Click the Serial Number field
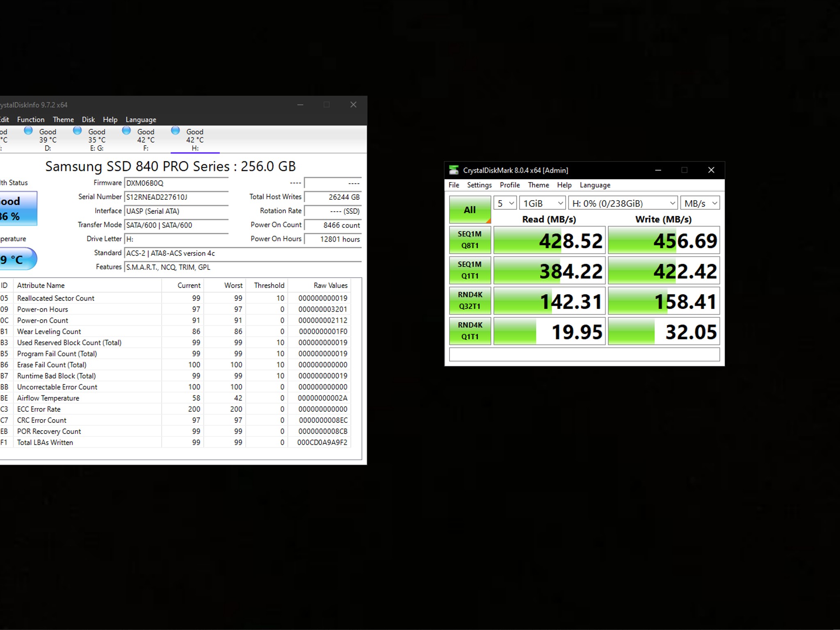This screenshot has height=630, width=840. pos(176,197)
